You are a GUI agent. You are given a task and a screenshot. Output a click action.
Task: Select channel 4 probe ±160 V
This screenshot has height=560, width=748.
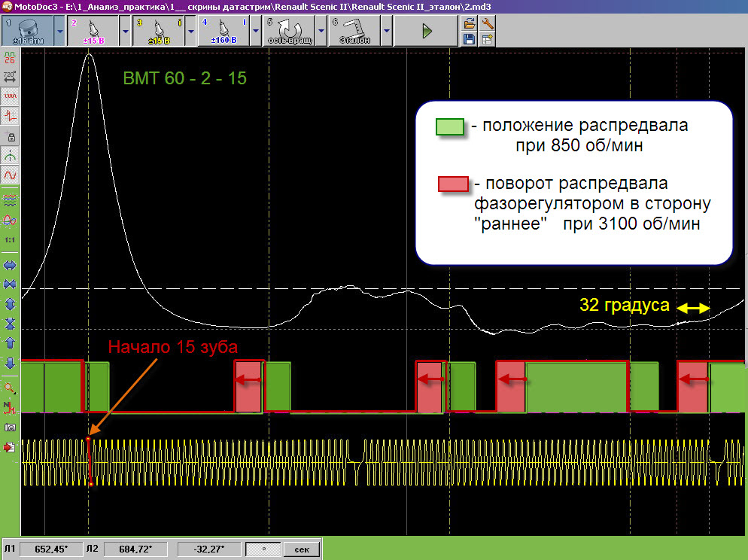tap(223, 31)
